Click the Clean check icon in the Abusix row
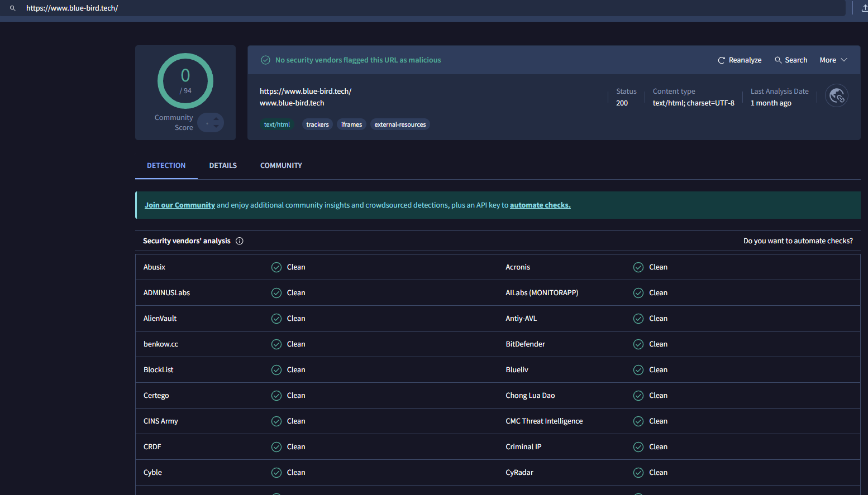Screen dimensions: 868x495 pos(276,267)
